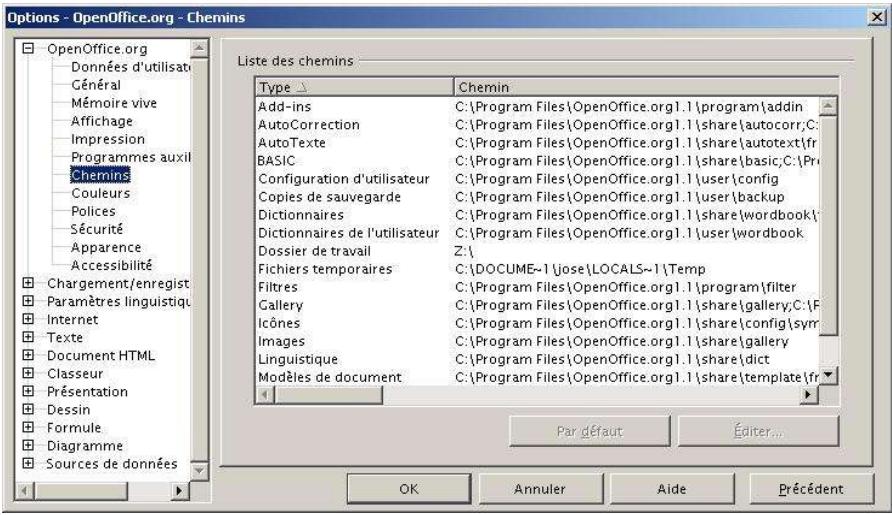Select the Gallery path row
The height and width of the screenshot is (515, 892).
[538, 305]
